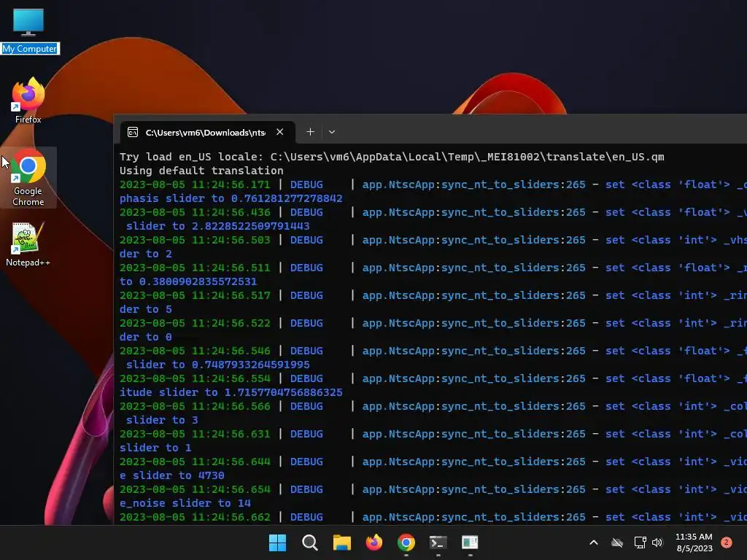This screenshot has height=560, width=747.
Task: Click the text "e_noise slider to 14"
Action: pyautogui.click(x=185, y=503)
